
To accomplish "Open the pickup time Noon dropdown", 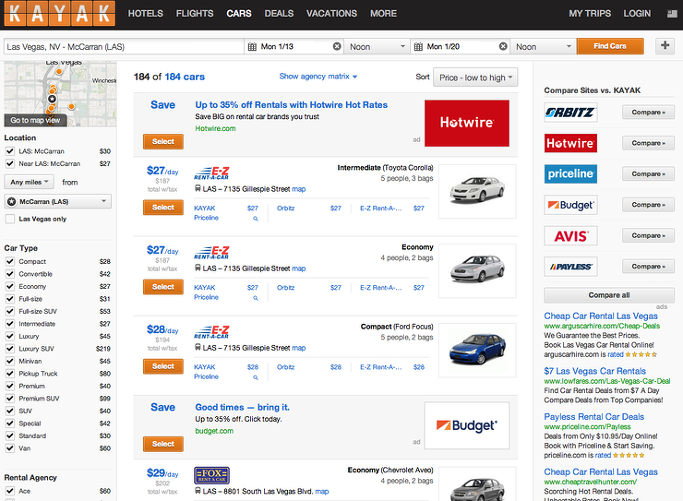I will tap(377, 47).
